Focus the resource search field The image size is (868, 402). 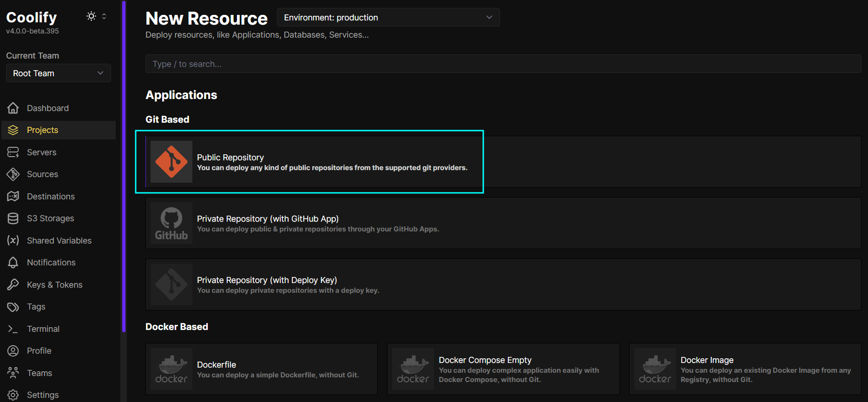(x=503, y=64)
